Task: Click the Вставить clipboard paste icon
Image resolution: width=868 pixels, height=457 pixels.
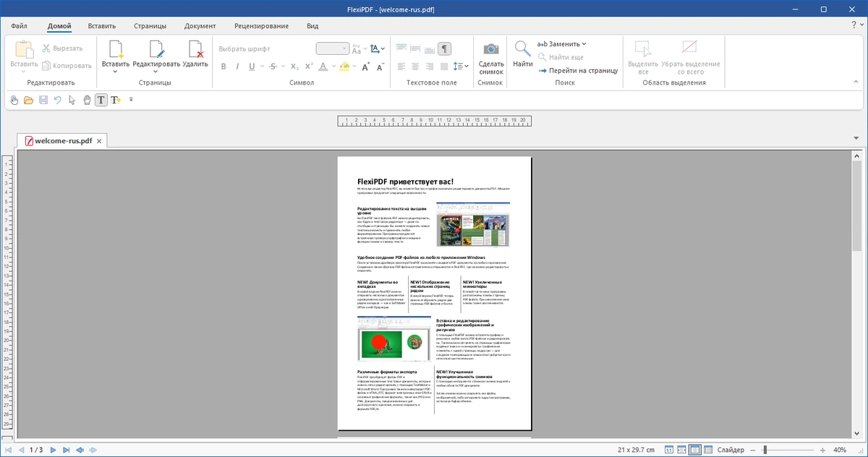Action: pyautogui.click(x=24, y=49)
